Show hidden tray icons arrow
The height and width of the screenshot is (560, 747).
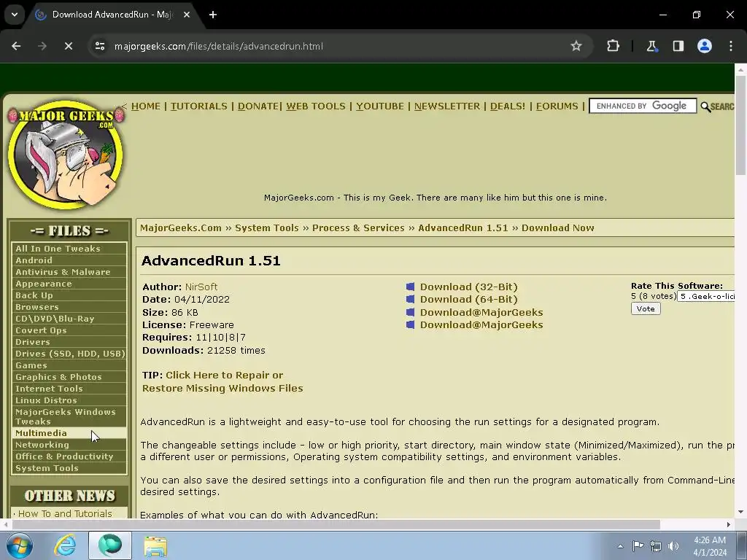620,546
